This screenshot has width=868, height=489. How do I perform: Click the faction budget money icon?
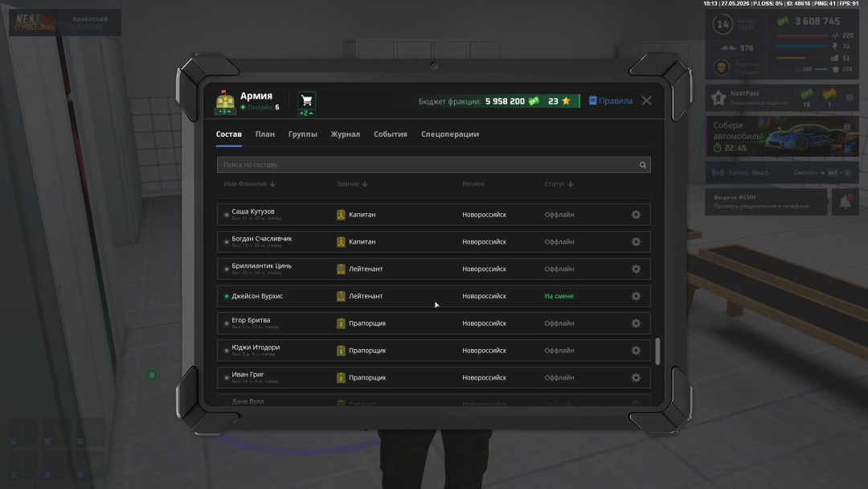point(534,101)
